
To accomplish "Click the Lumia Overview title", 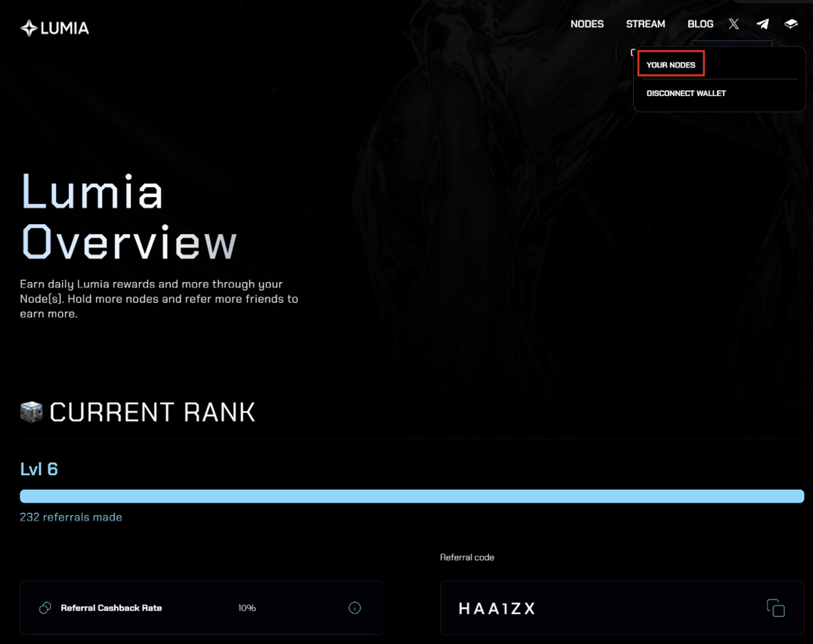I will (129, 216).
